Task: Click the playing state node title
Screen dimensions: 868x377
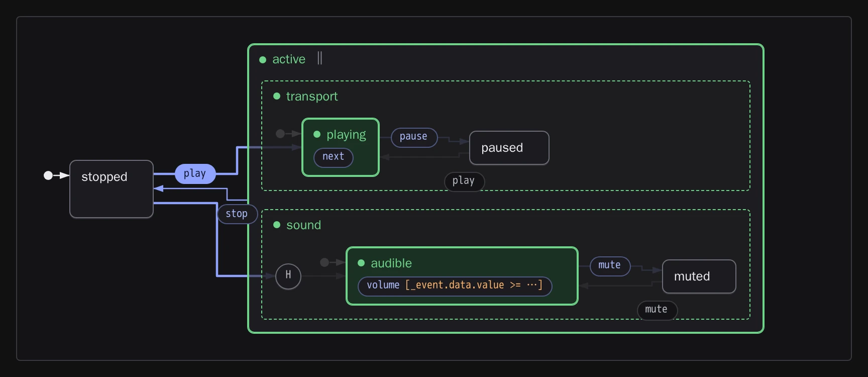Action: [x=346, y=134]
